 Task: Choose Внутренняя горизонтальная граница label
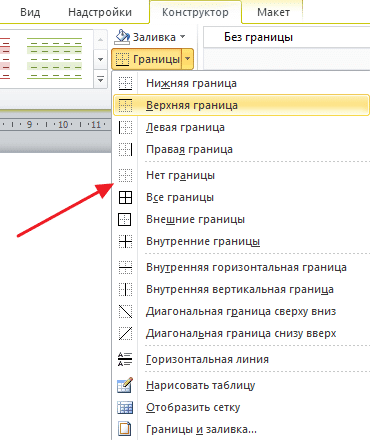[x=246, y=267]
